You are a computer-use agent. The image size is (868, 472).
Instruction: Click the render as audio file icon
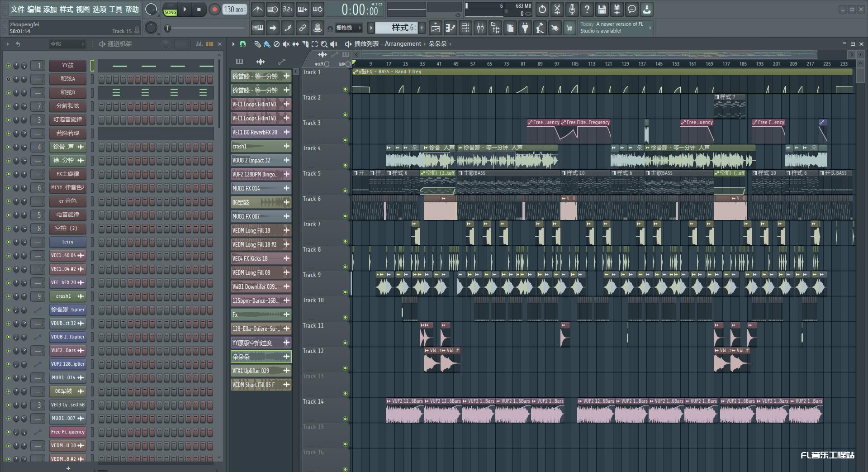pos(617,9)
